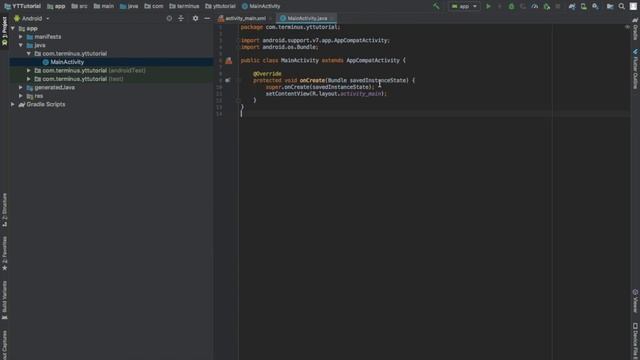The width and height of the screenshot is (640, 360).
Task: Open the Device File Explorer tool window
Action: (635, 341)
